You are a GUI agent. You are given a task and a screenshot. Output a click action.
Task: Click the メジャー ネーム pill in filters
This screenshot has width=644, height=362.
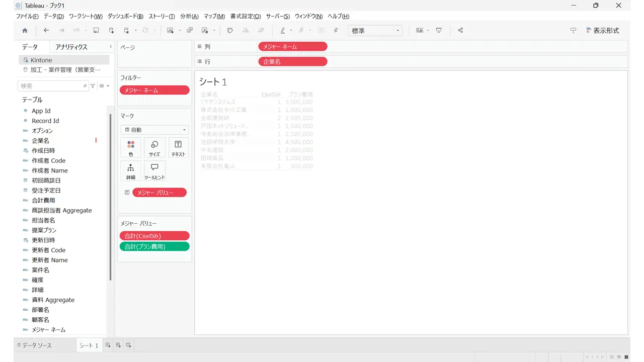pos(154,90)
